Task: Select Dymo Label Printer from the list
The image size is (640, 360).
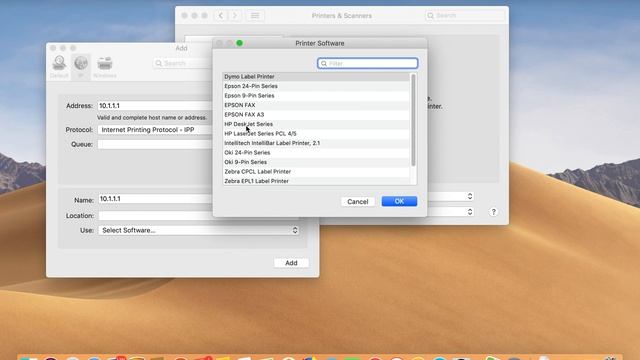Action: point(316,77)
